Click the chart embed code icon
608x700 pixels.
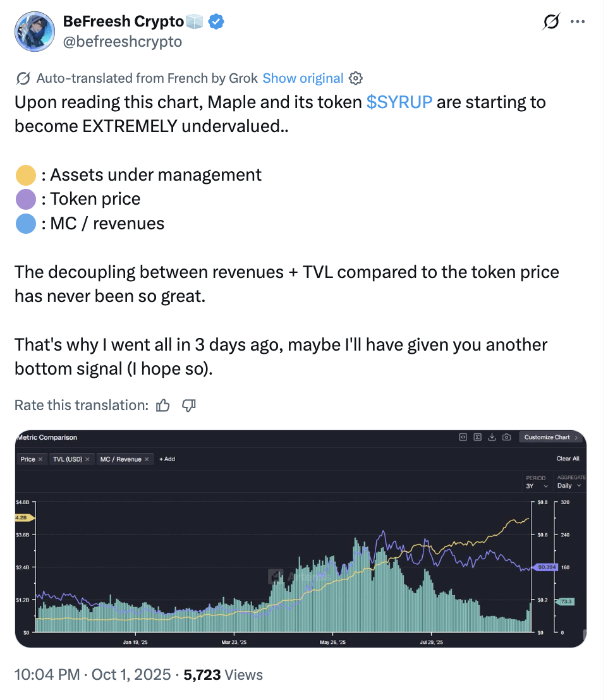463,437
